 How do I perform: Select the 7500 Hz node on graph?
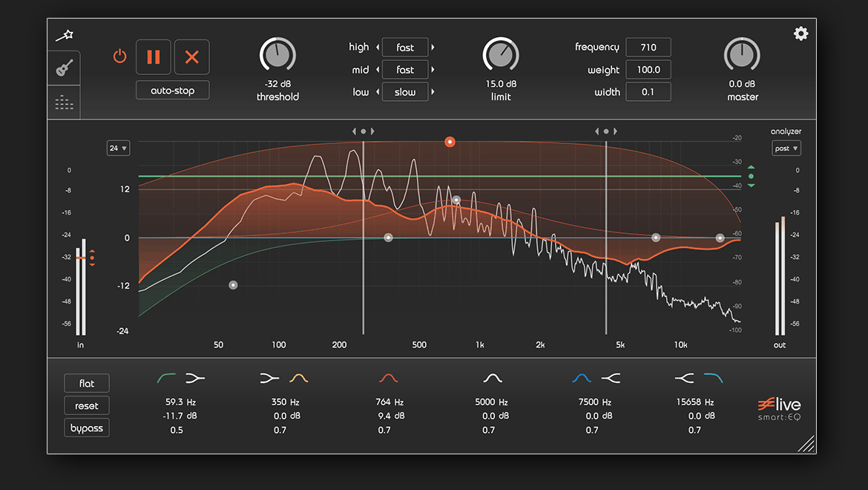(x=655, y=238)
